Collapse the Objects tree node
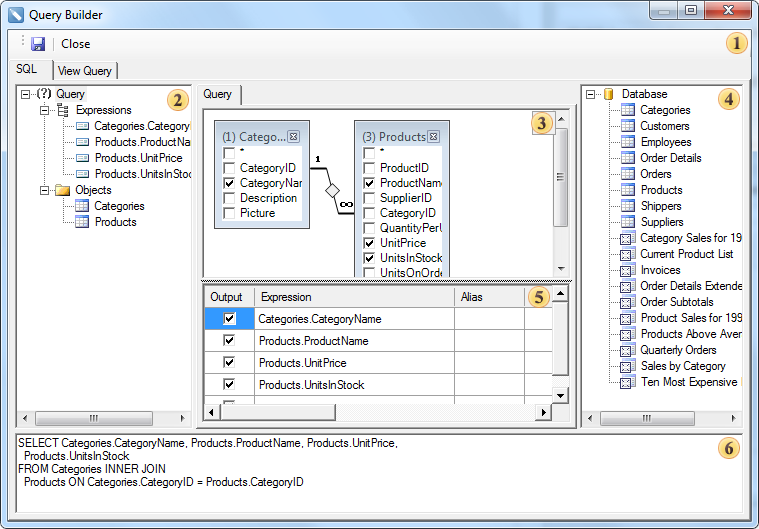This screenshot has height=529, width=759. point(44,190)
